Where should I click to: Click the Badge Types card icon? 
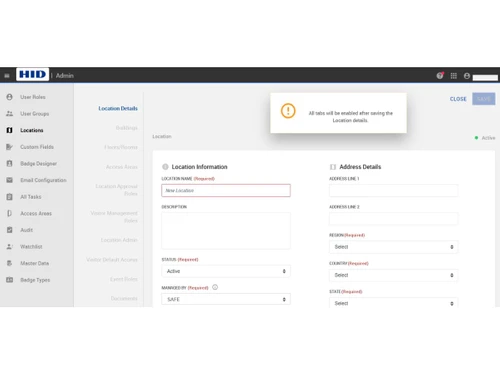click(x=9, y=280)
